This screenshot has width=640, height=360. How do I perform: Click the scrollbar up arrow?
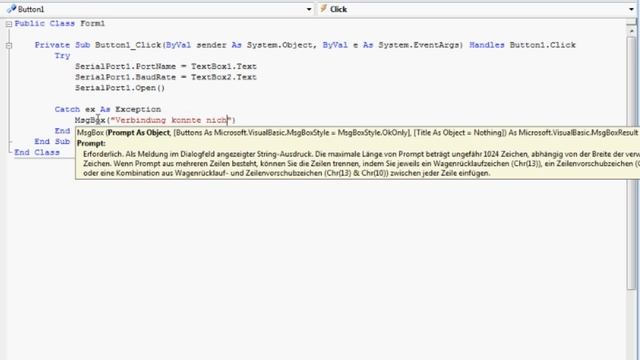pyautogui.click(x=631, y=30)
